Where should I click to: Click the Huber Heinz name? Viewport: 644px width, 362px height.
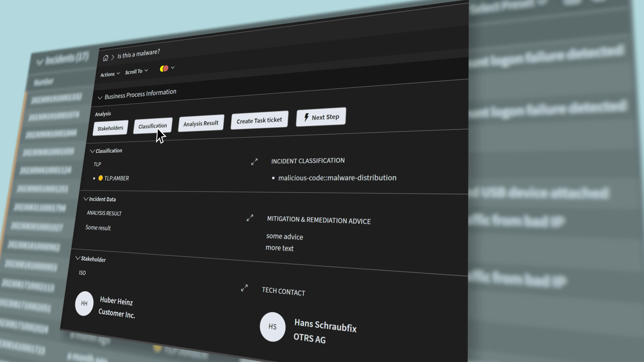tap(116, 301)
